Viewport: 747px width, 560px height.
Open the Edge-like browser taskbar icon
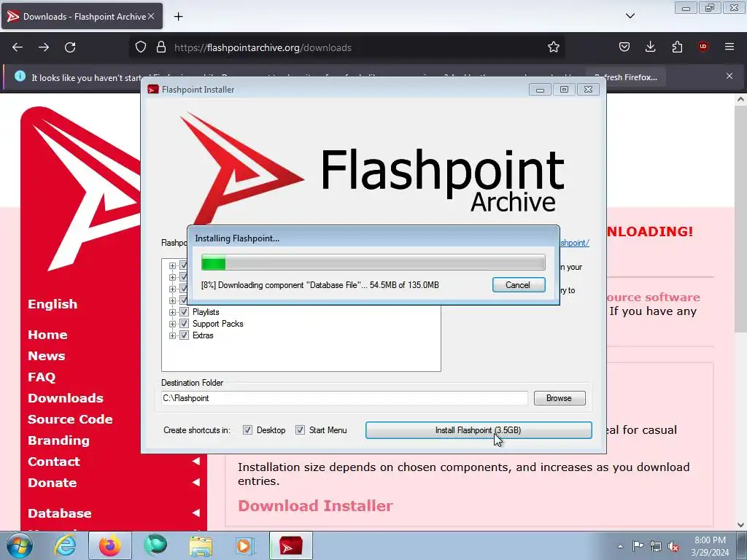pyautogui.click(x=156, y=545)
